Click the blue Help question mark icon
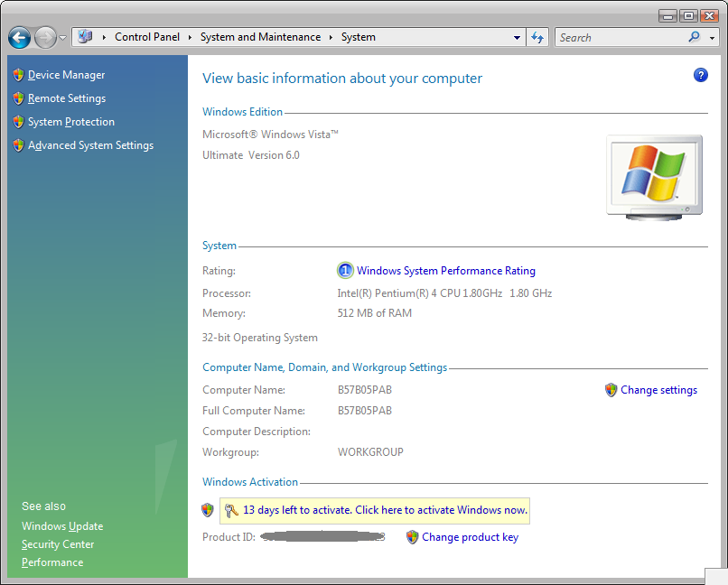 pos(701,75)
